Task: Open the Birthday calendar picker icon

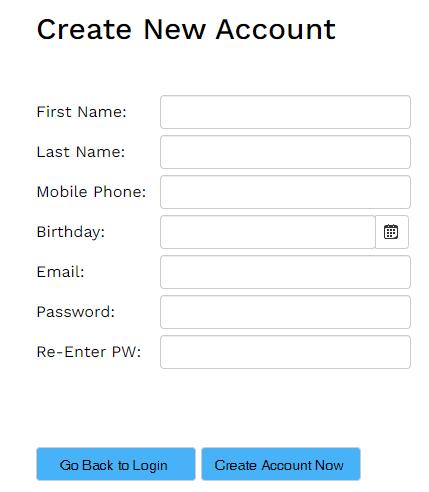Action: click(391, 232)
